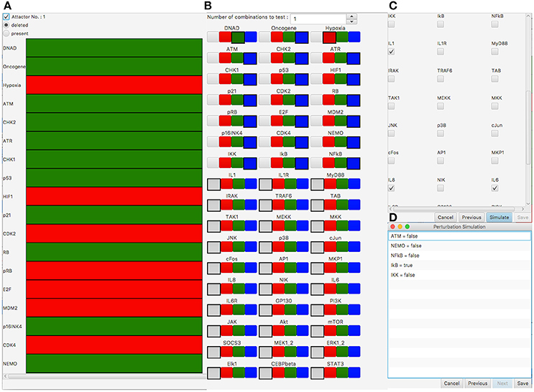Set MyD88 to blue state
The image size is (534, 392).
354,184
